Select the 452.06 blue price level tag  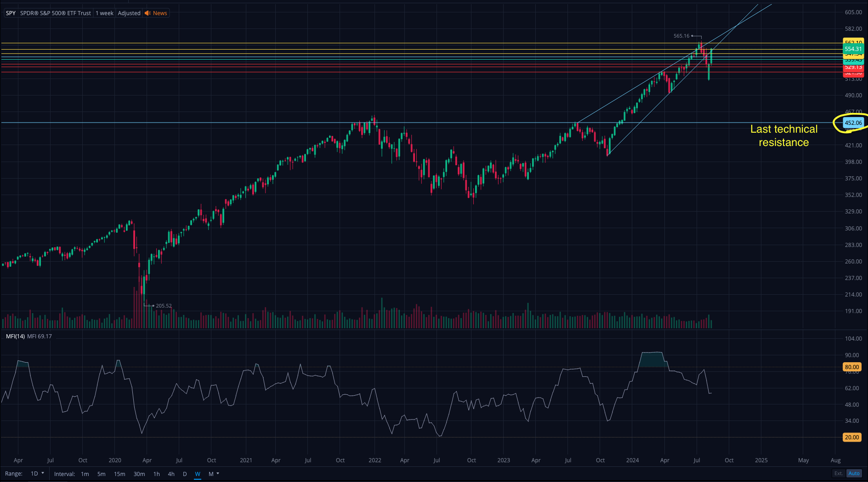pos(853,123)
